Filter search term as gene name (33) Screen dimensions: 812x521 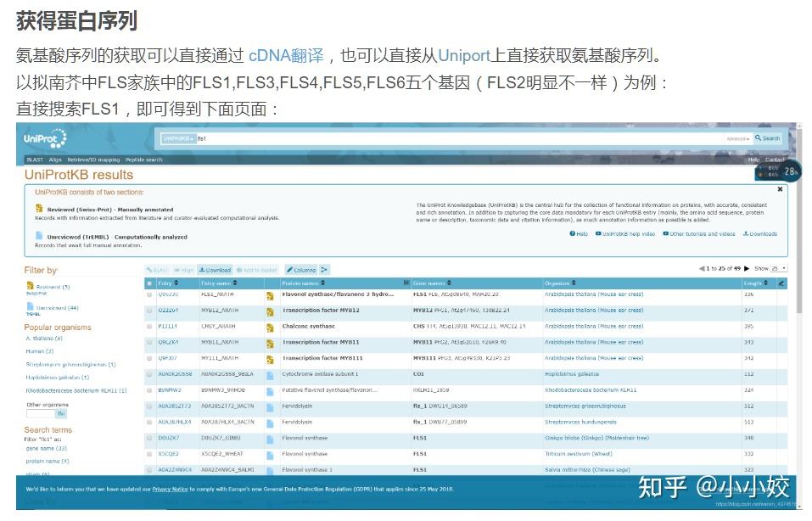(x=46, y=449)
